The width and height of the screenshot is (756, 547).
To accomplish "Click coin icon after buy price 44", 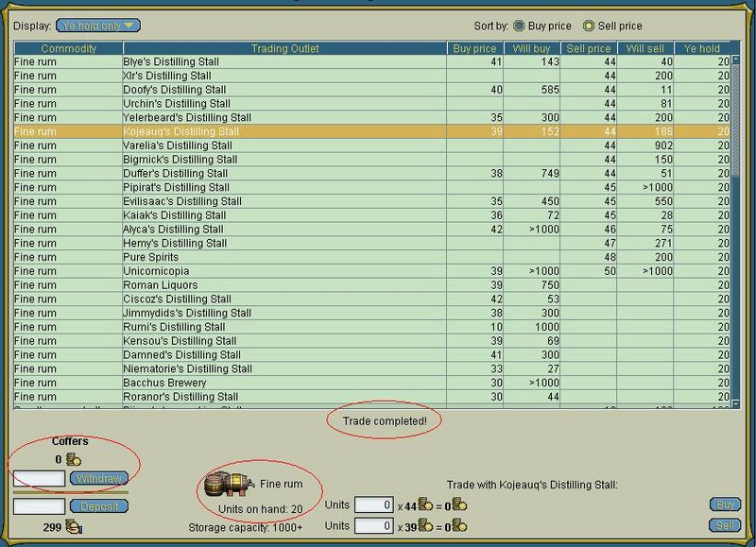I will (x=425, y=504).
